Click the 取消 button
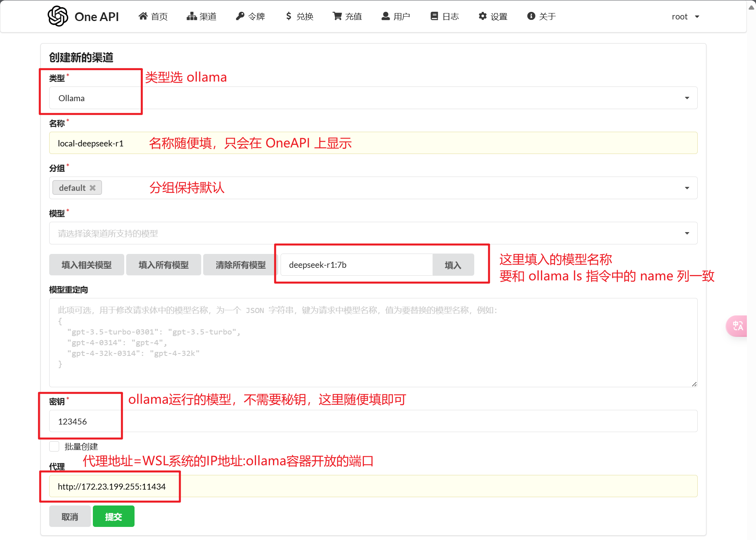Image resolution: width=756 pixels, height=540 pixels. (70, 517)
